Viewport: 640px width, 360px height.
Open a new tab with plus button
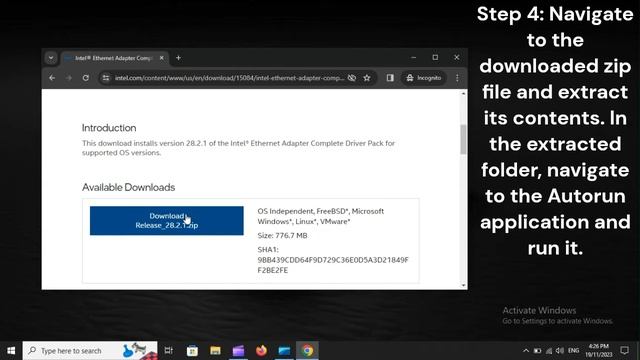(178, 58)
